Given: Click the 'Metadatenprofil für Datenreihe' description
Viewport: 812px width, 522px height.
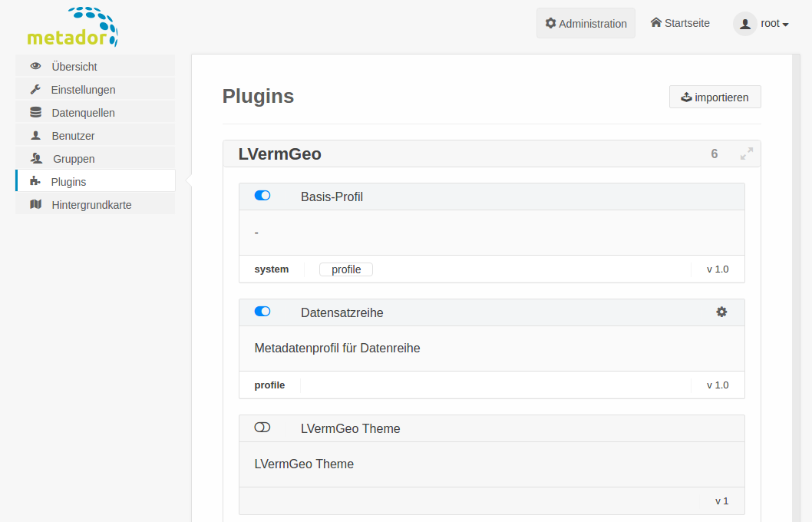Looking at the screenshot, I should click(x=337, y=348).
